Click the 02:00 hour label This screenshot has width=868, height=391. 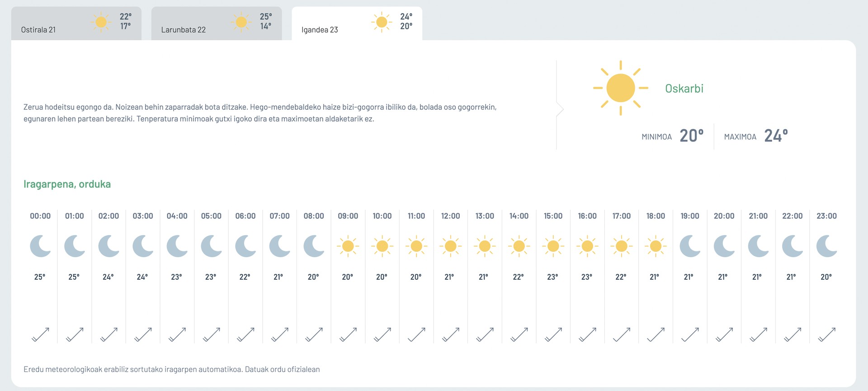(108, 216)
